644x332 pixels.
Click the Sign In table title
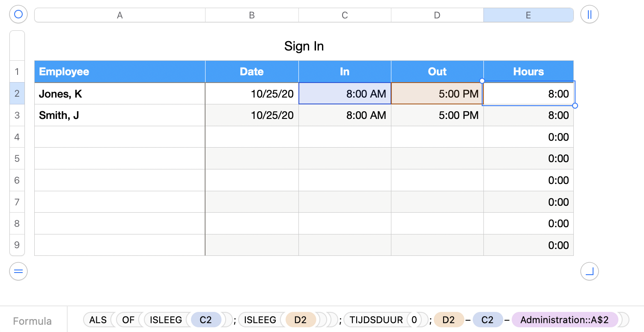coord(304,46)
